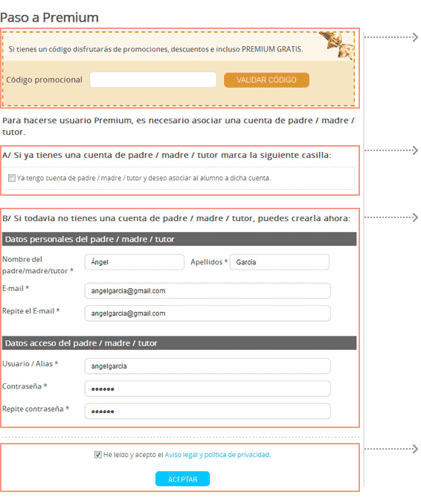Click the ACEPTAR button

point(182,479)
